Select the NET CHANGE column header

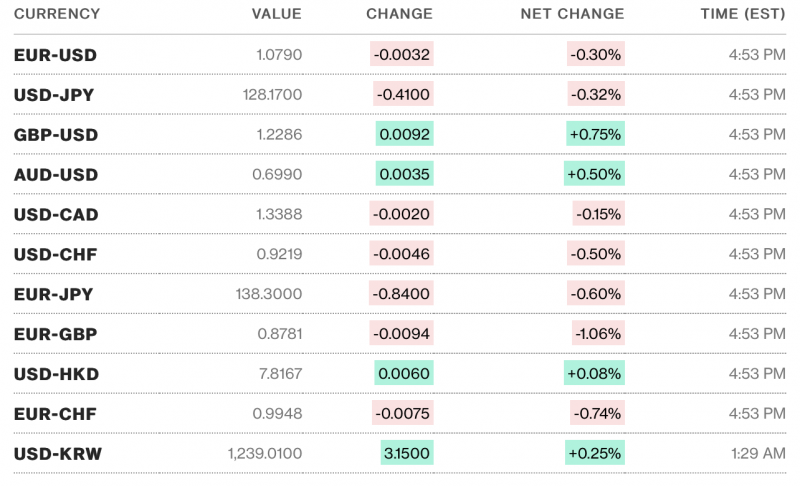(572, 14)
